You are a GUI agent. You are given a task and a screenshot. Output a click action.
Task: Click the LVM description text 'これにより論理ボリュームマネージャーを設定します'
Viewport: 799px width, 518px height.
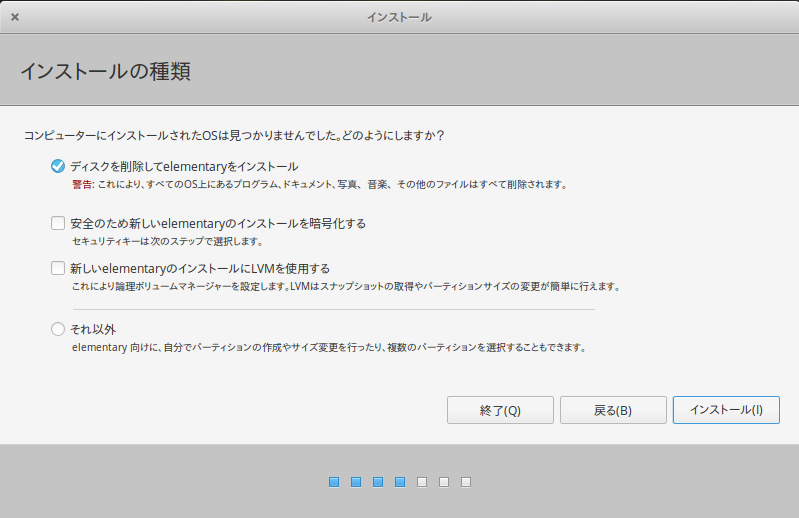[x=180, y=286]
